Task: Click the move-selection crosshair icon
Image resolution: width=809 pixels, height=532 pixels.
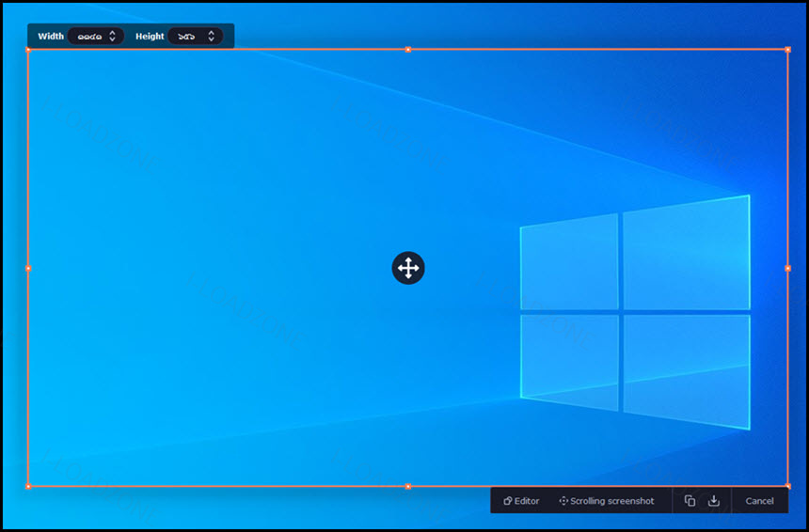Action: [408, 268]
